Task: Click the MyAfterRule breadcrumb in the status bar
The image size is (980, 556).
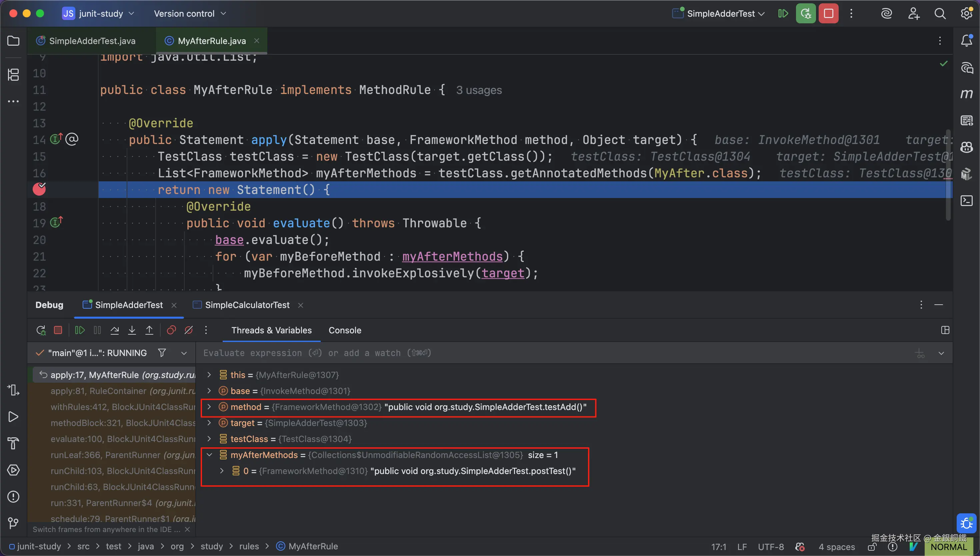Action: [x=313, y=546]
